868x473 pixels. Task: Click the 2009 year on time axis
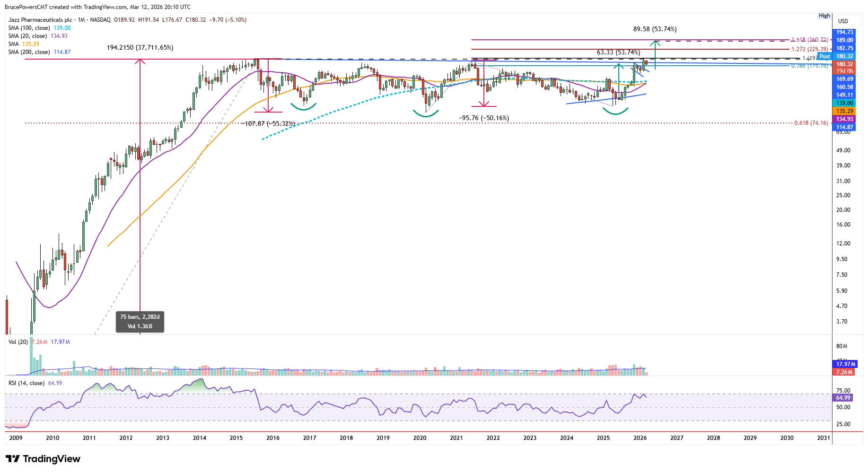16,438
